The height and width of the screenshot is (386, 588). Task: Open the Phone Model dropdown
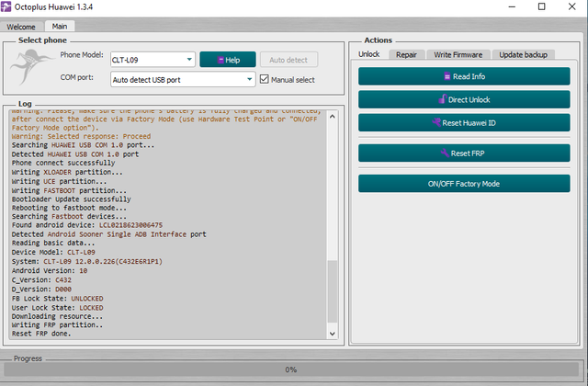click(x=153, y=60)
